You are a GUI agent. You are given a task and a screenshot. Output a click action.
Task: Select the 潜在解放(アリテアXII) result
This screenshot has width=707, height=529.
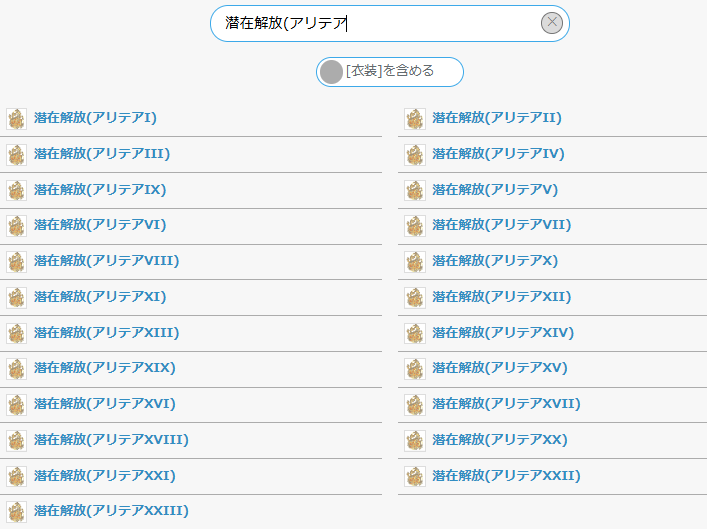coord(501,297)
